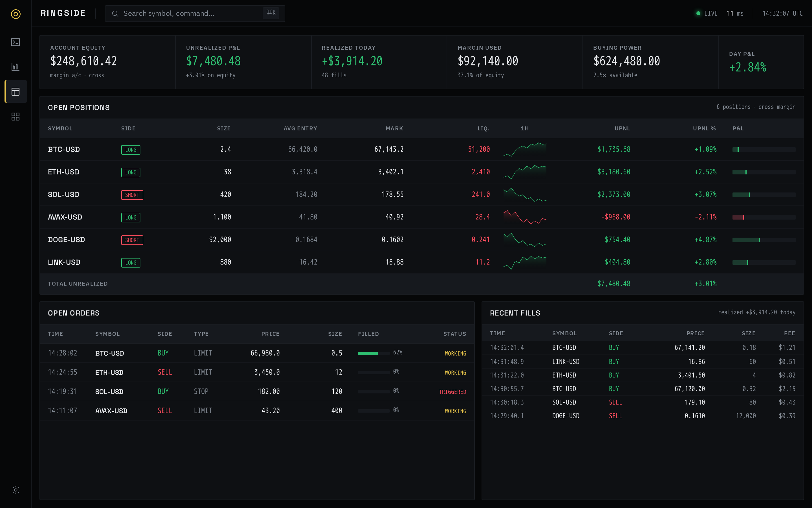The width and height of the screenshot is (812, 508).
Task: Click the AVAX-USD order price 43.20
Action: (270, 411)
